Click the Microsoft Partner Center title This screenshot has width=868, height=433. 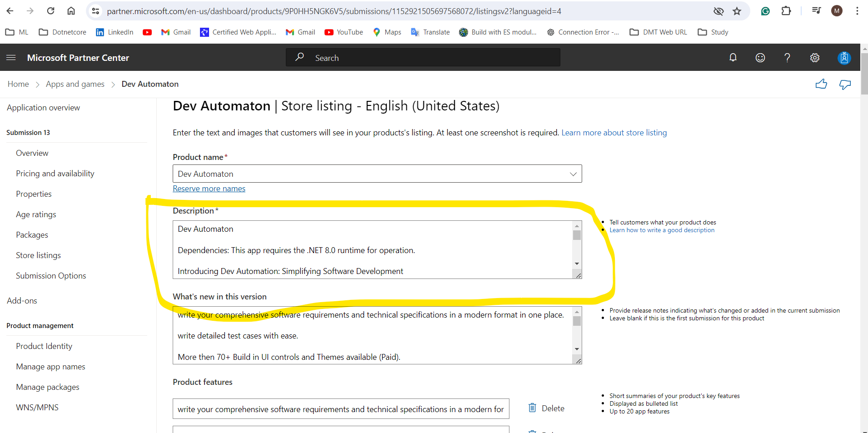click(x=78, y=58)
